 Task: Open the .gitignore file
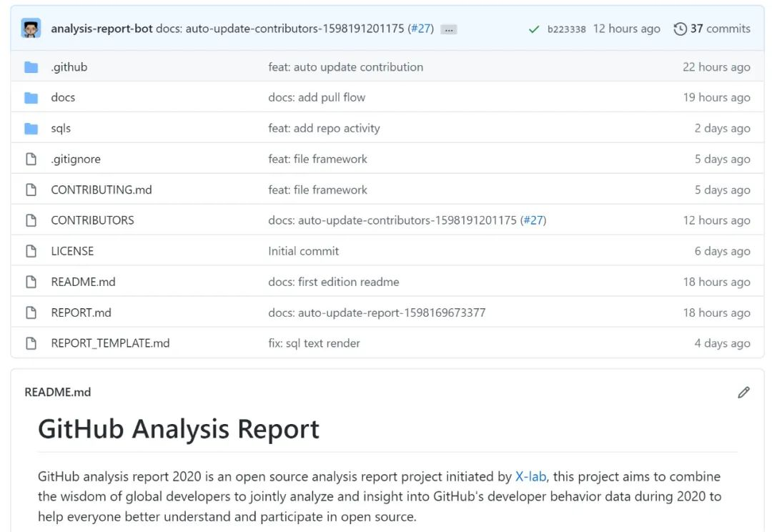(76, 159)
